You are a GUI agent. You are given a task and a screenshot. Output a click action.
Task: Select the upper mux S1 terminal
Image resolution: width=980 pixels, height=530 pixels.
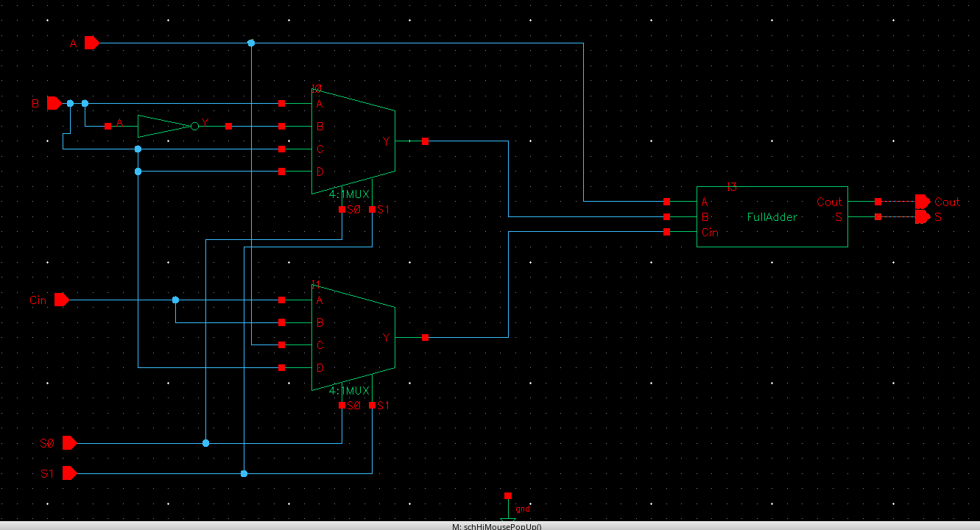coord(372,210)
